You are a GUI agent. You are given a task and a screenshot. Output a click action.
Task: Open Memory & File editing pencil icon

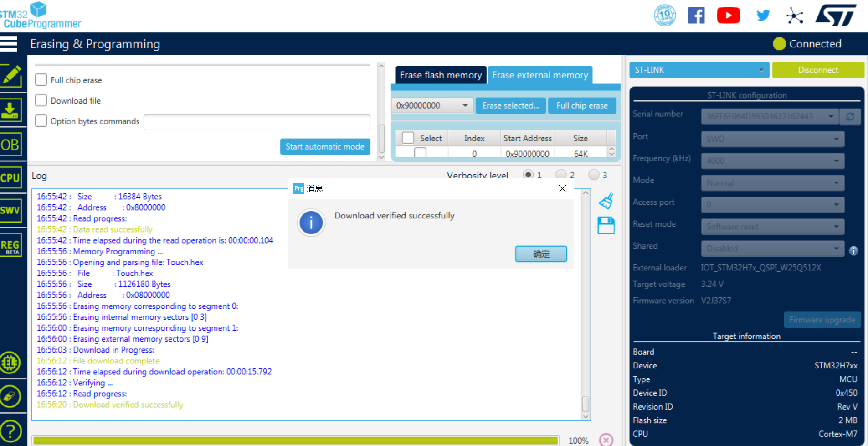coord(11,76)
